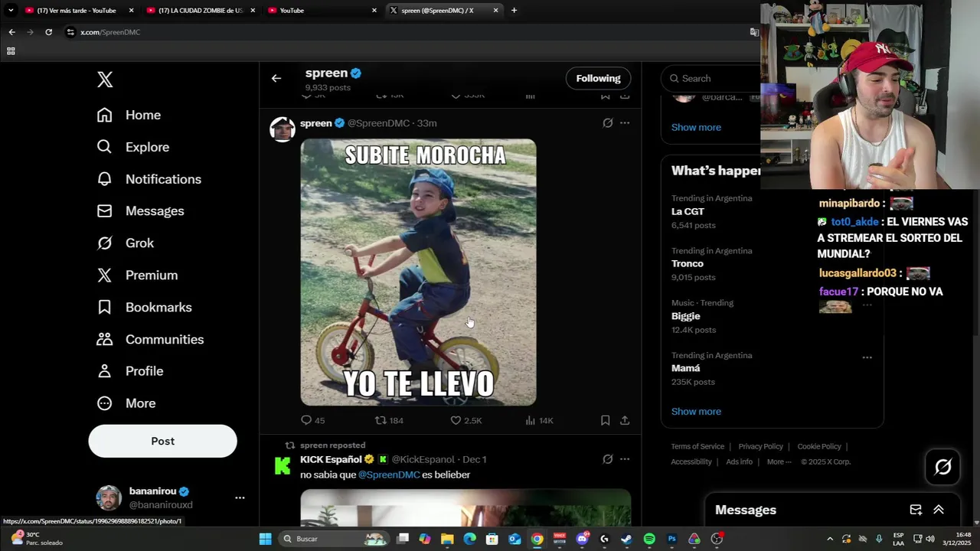View analytics showing 14K views

tap(539, 420)
